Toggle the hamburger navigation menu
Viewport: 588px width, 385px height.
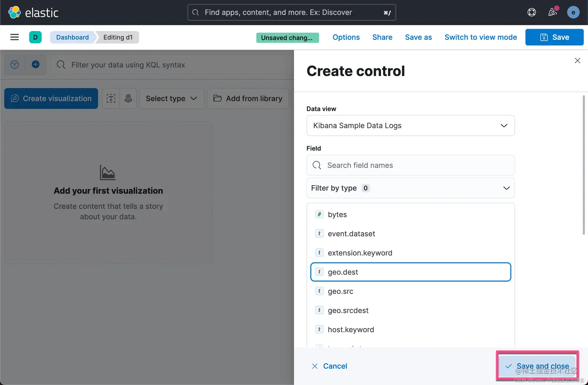[14, 37]
